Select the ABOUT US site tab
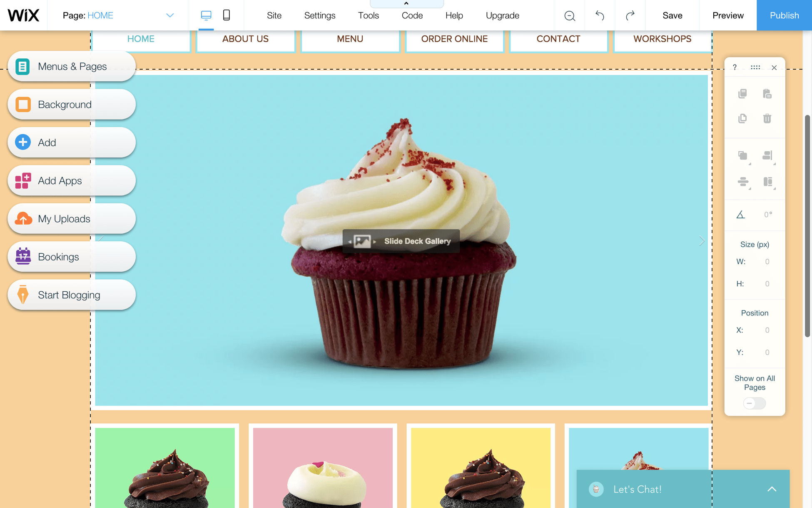 (245, 39)
